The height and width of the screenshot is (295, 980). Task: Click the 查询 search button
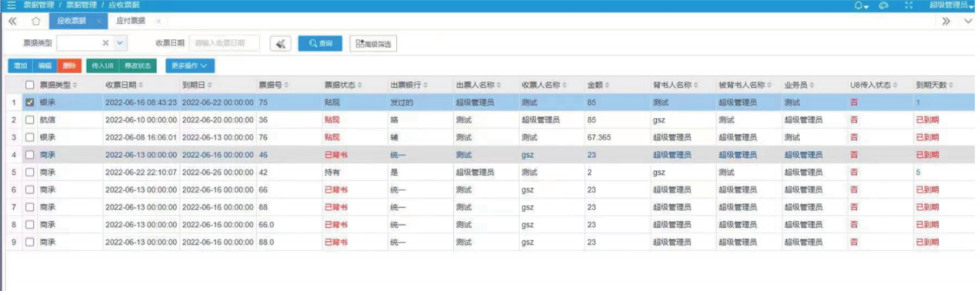tap(320, 44)
